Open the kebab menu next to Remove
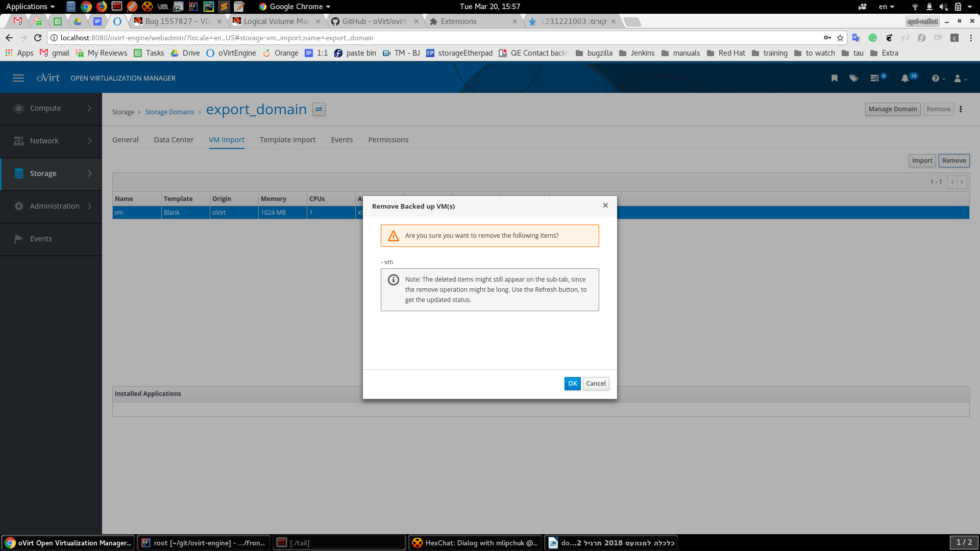This screenshot has height=551, width=980. (961, 109)
